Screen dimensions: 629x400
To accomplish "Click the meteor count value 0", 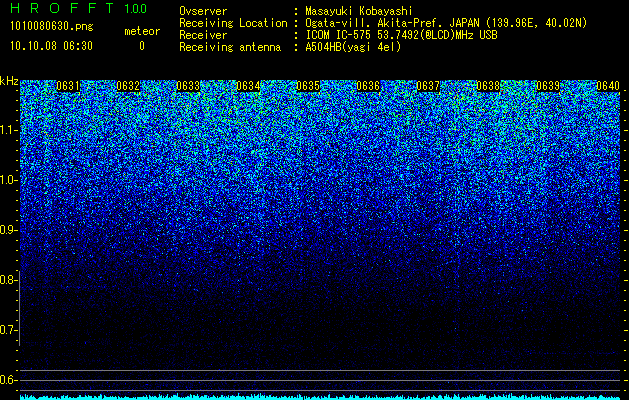I will click(142, 46).
